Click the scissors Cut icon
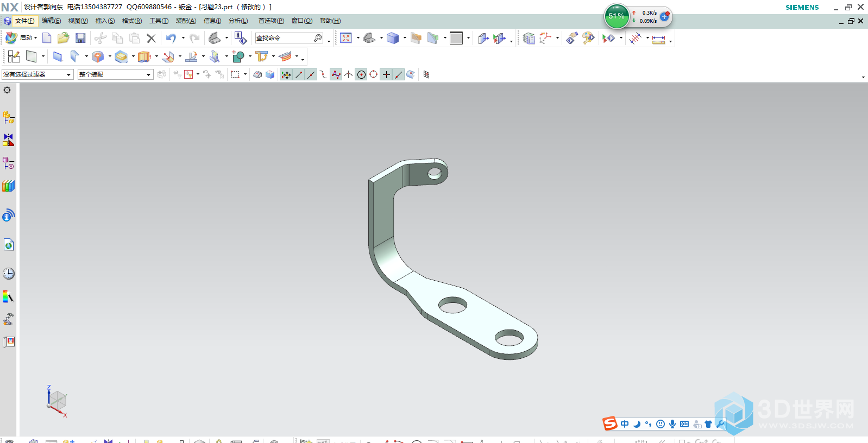Viewport: 868px width, 443px height. click(x=100, y=38)
